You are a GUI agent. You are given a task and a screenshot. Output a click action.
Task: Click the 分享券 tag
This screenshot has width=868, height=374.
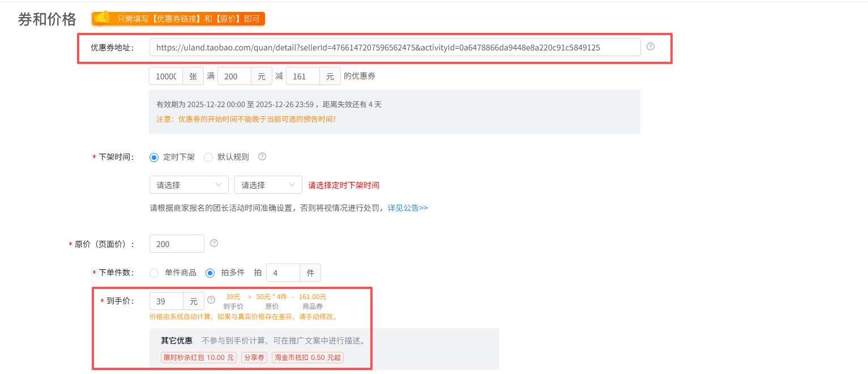(x=254, y=358)
